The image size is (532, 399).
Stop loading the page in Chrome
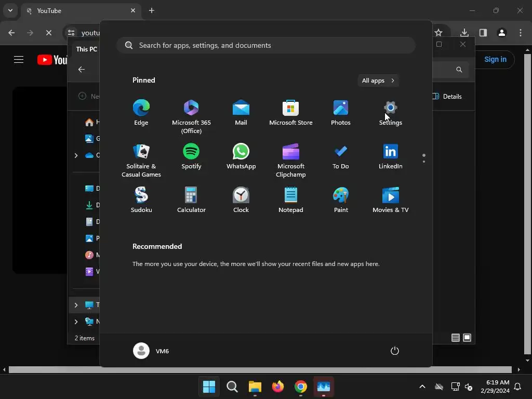(48, 33)
